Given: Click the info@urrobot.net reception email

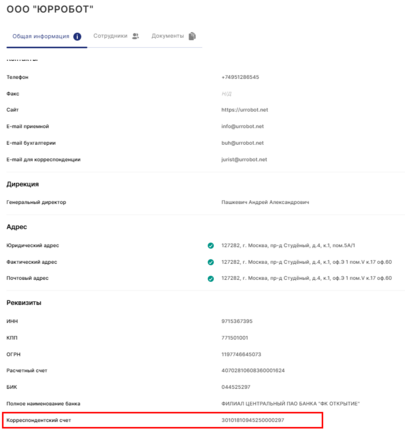Looking at the screenshot, I should point(242,126).
